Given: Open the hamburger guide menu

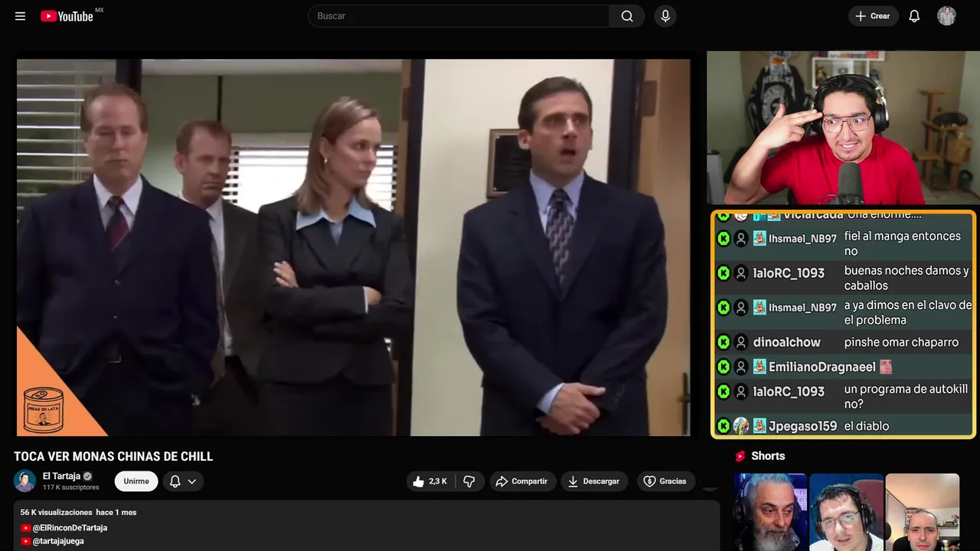Looking at the screenshot, I should (21, 16).
